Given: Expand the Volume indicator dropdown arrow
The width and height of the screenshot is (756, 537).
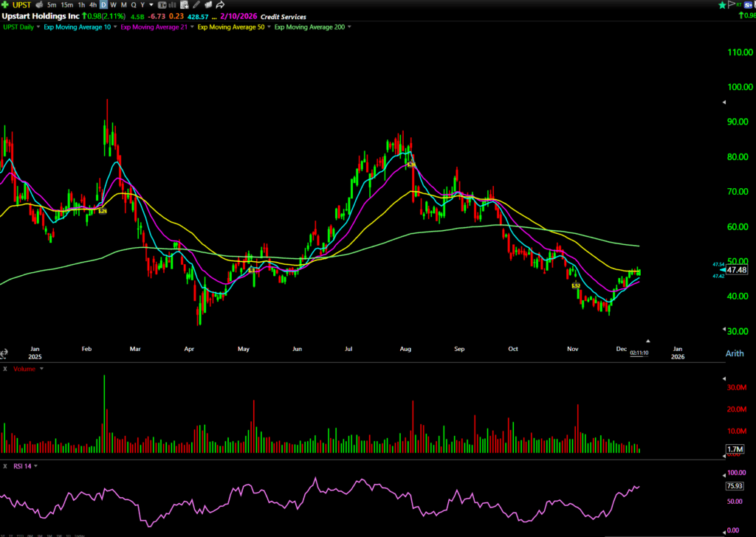Looking at the screenshot, I should 41,367.
